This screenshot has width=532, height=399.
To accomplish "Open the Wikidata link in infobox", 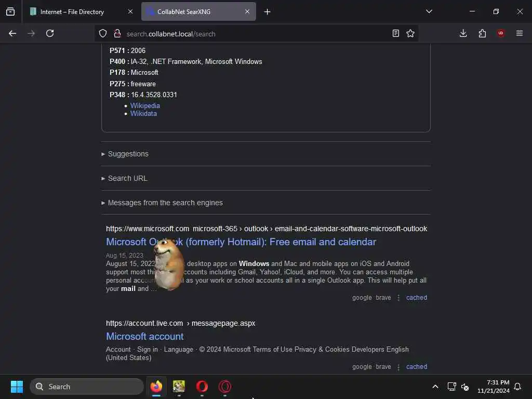I will [x=143, y=114].
